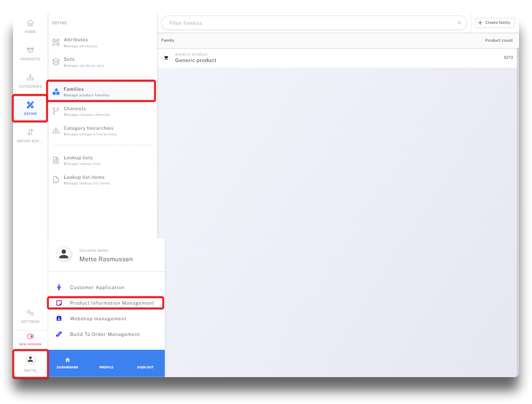Click the search magnifier in filter box
The image size is (532, 404).
click(x=460, y=23)
